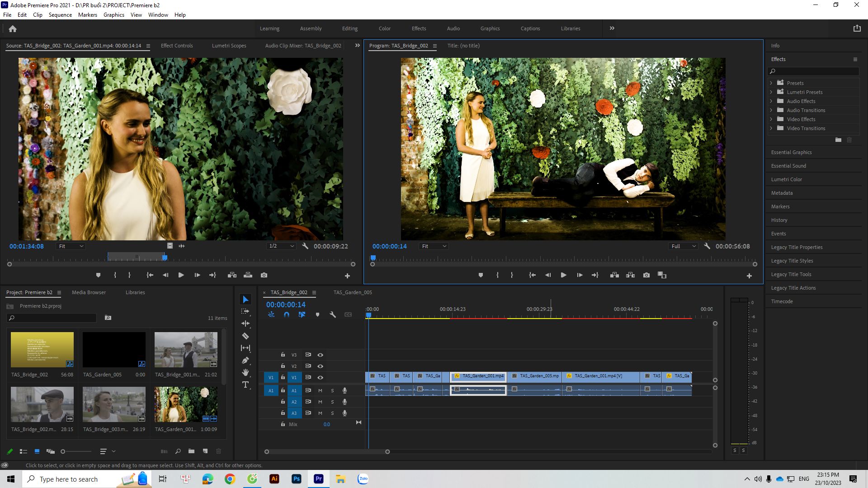Toggle Snap in timeline
The width and height of the screenshot is (868, 488).
pyautogui.click(x=286, y=314)
